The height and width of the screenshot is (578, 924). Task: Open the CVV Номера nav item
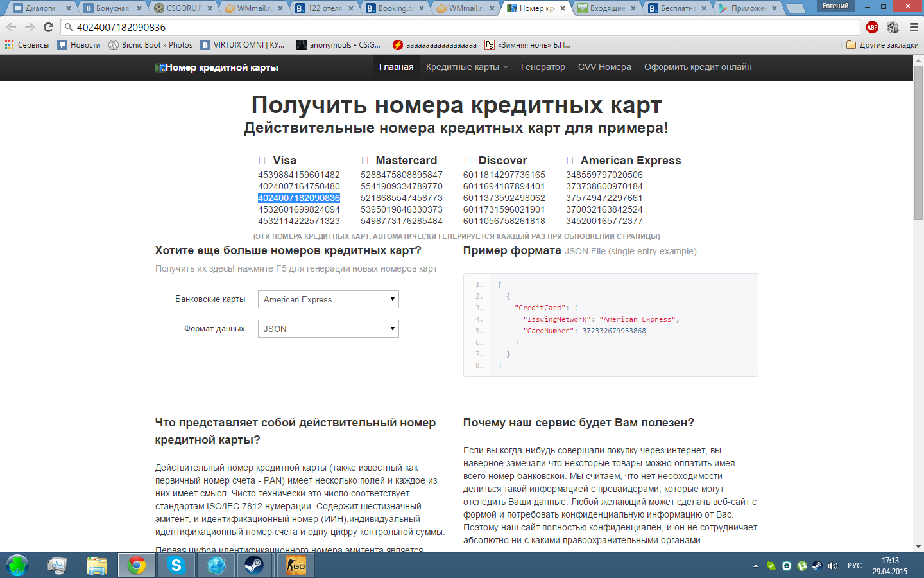[604, 67]
